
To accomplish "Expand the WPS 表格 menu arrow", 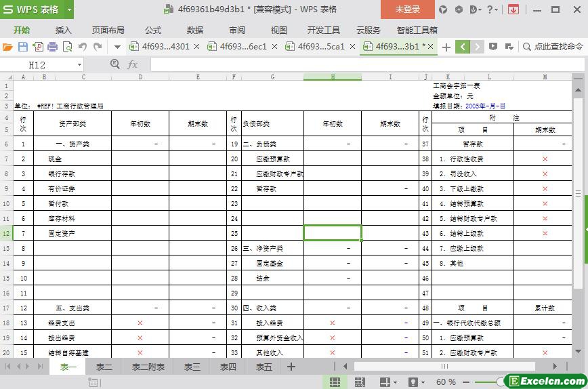I will pos(69,9).
